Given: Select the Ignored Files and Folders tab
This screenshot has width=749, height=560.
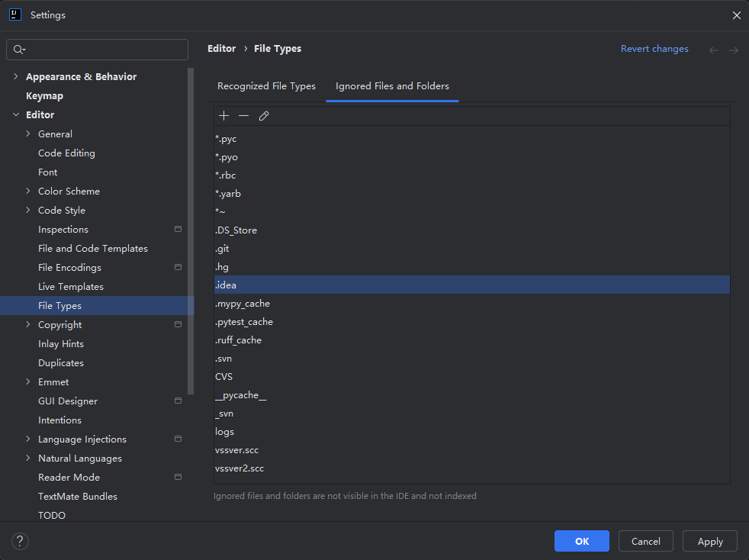Looking at the screenshot, I should point(392,86).
